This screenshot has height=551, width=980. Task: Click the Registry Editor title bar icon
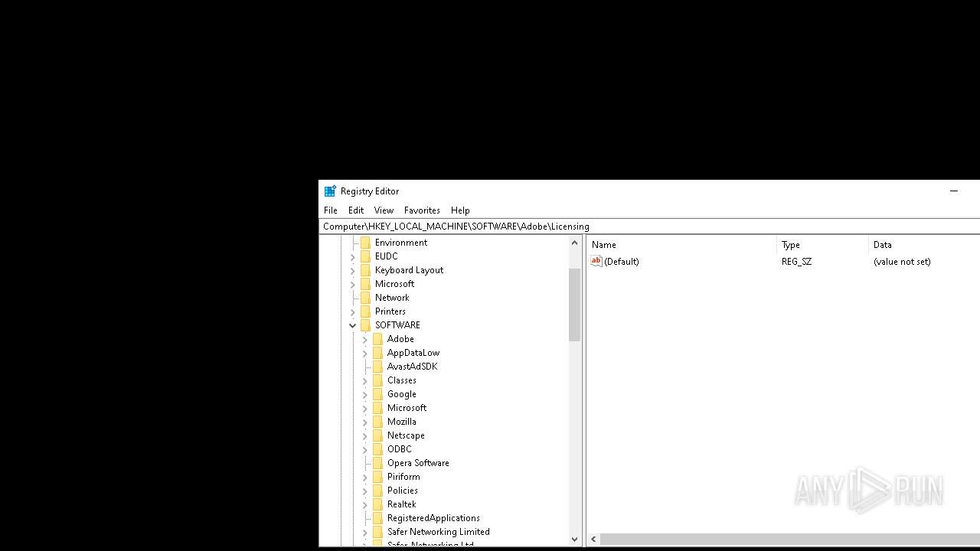click(330, 191)
